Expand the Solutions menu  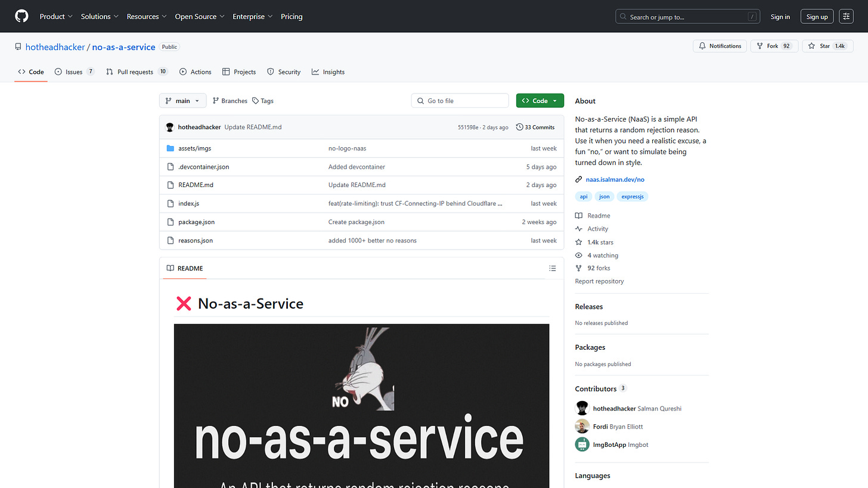coord(100,17)
